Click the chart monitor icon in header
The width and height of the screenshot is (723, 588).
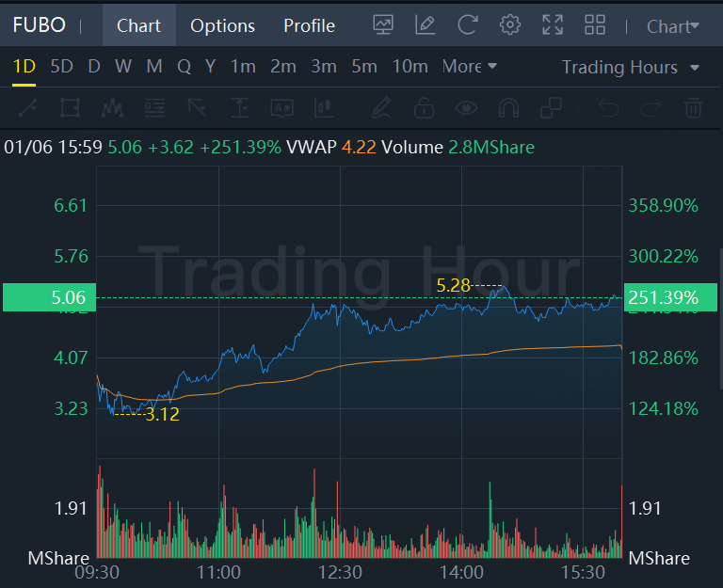(x=383, y=25)
